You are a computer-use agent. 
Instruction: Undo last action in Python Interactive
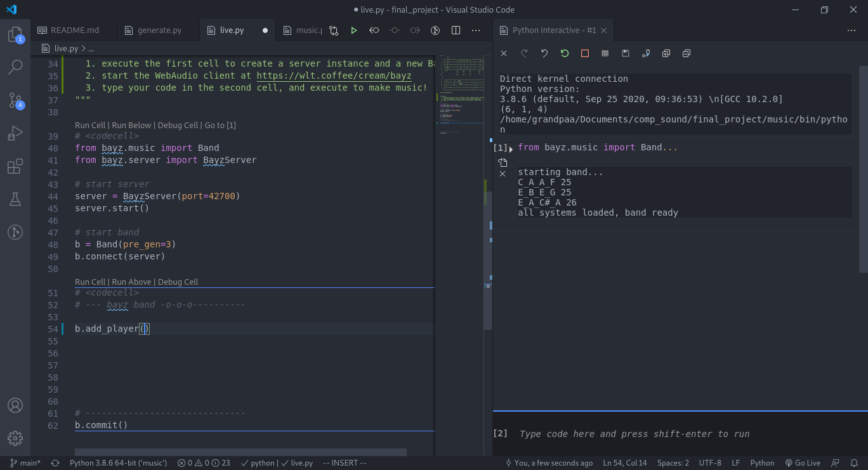coord(544,54)
